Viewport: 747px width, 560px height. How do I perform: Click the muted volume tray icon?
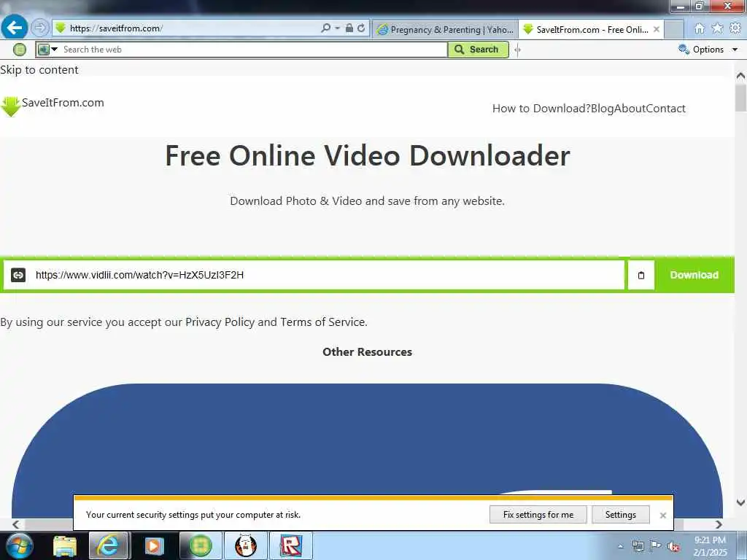coord(673,546)
